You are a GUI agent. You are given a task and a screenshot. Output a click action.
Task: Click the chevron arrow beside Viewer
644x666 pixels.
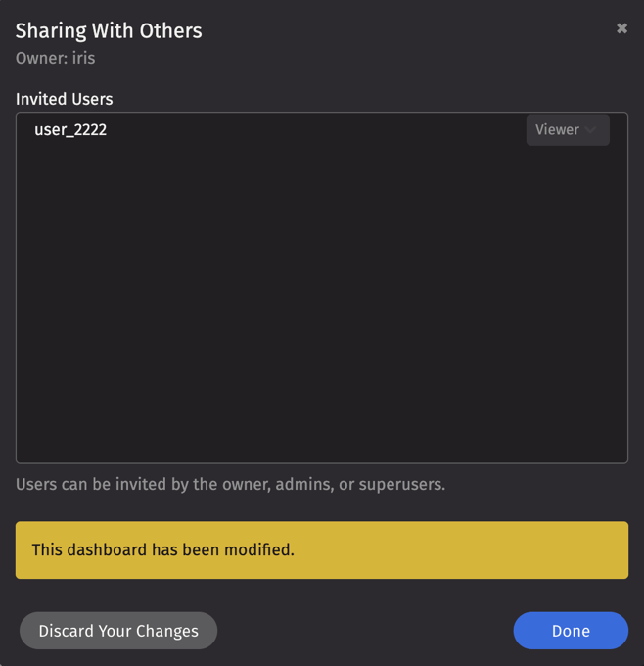coord(591,130)
